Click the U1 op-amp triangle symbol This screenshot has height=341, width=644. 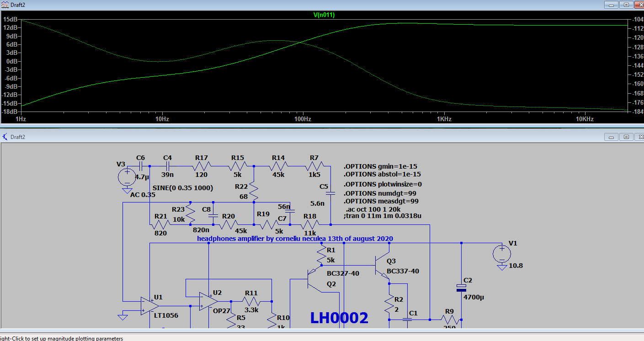149,306
